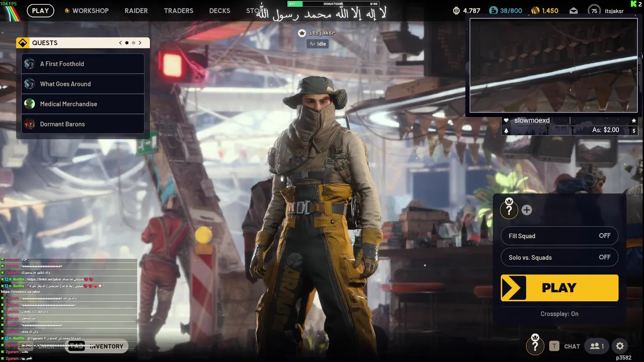Go to next quests page arrow

[x=140, y=43]
